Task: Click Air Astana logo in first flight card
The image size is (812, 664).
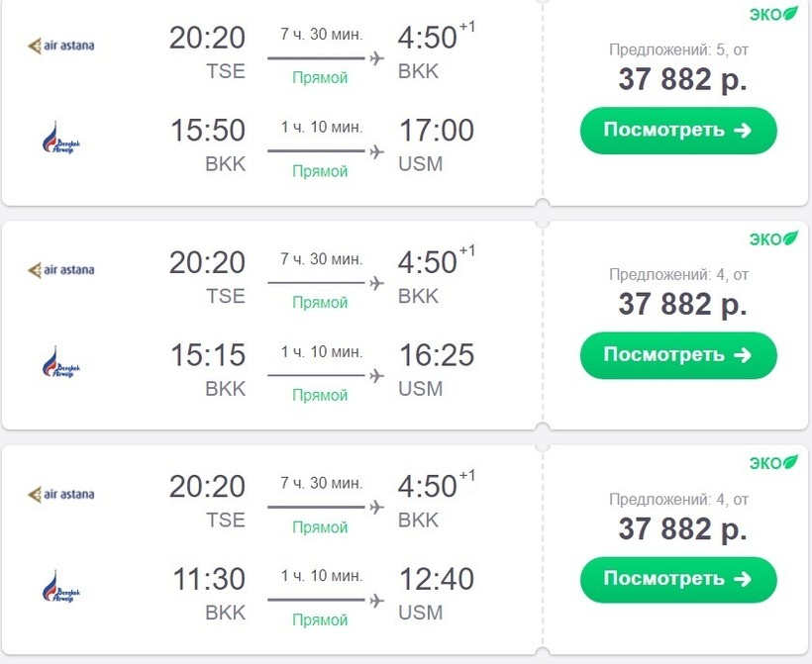Action: click(61, 45)
